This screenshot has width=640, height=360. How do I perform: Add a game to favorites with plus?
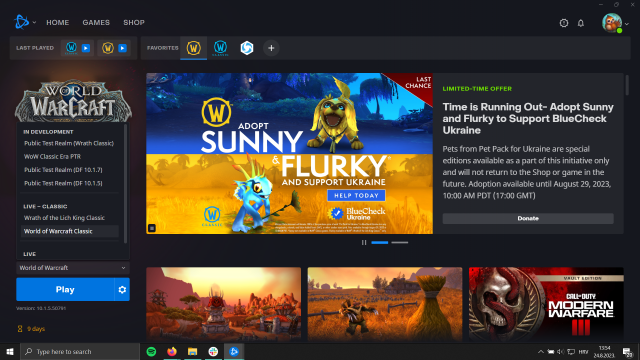click(x=271, y=48)
